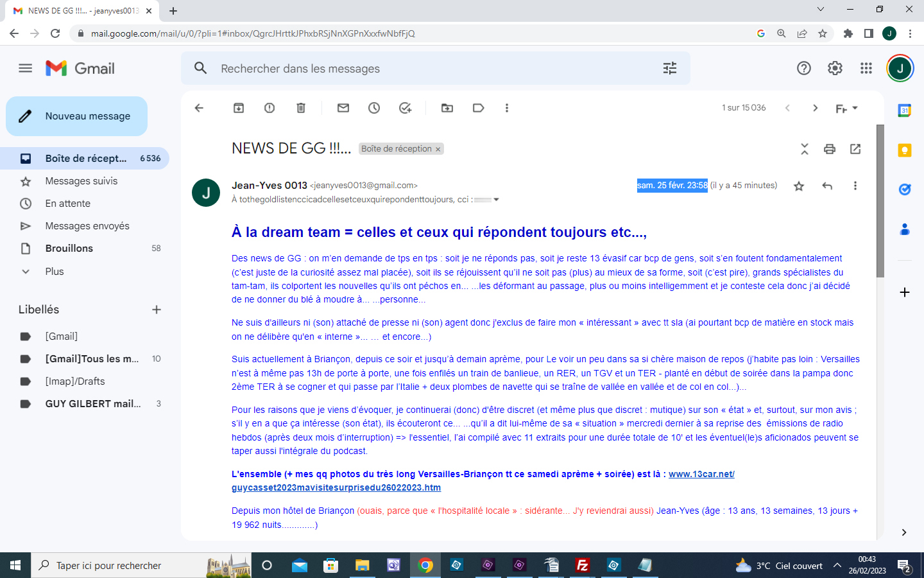Expand recipient details arrow
This screenshot has width=924, height=578.
coord(496,200)
